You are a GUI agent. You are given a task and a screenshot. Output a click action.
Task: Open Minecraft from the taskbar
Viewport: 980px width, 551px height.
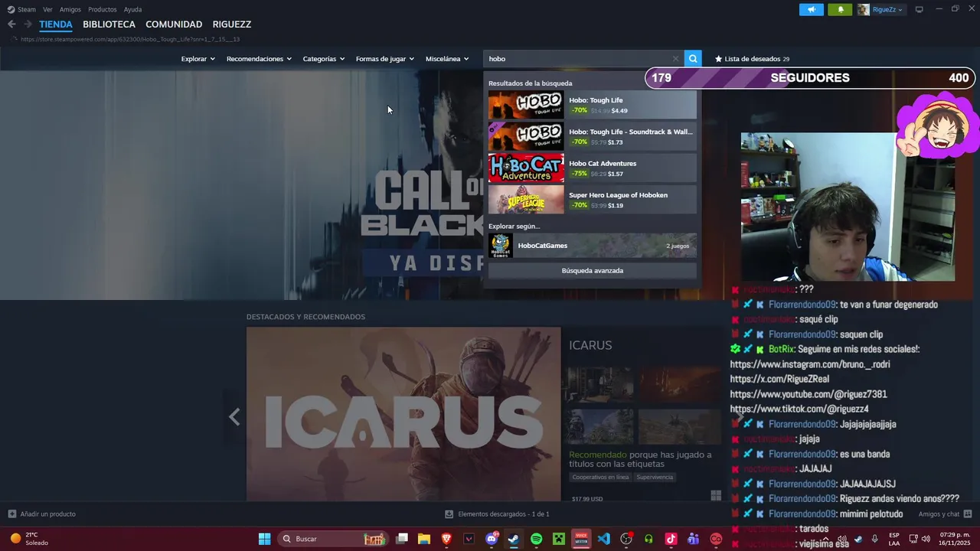coord(559,539)
